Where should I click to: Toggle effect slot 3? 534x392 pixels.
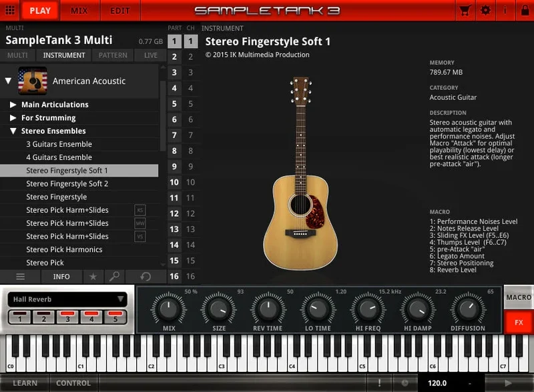tap(67, 317)
